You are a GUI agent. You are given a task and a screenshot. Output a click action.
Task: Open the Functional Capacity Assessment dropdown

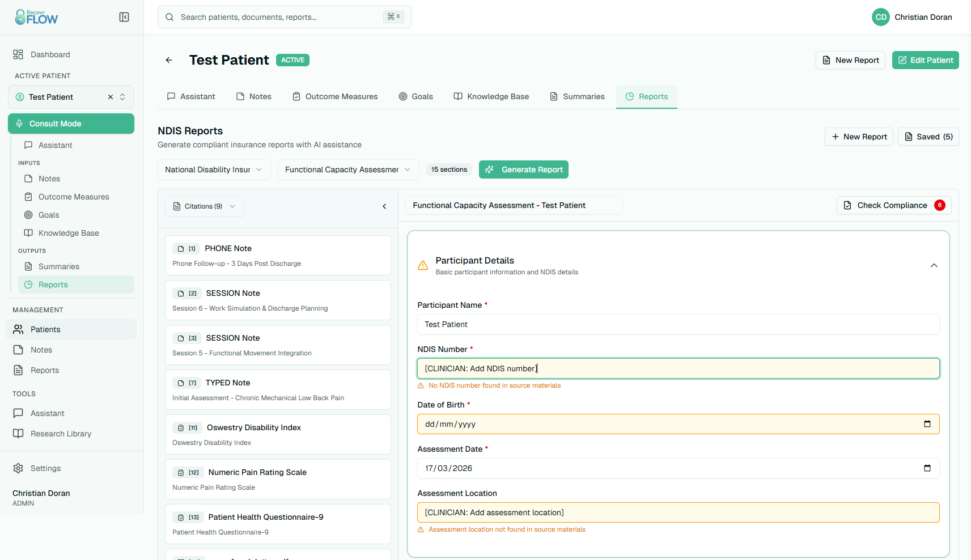tap(347, 169)
